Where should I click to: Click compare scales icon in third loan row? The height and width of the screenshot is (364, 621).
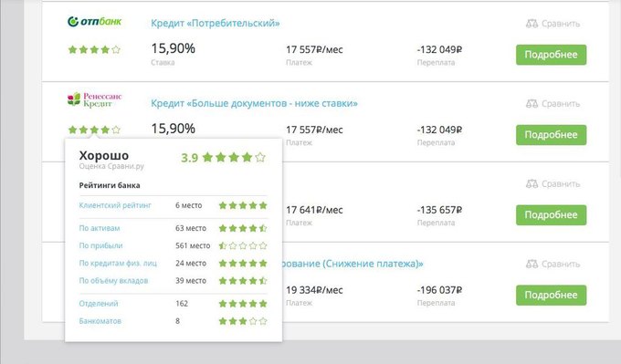(532, 184)
